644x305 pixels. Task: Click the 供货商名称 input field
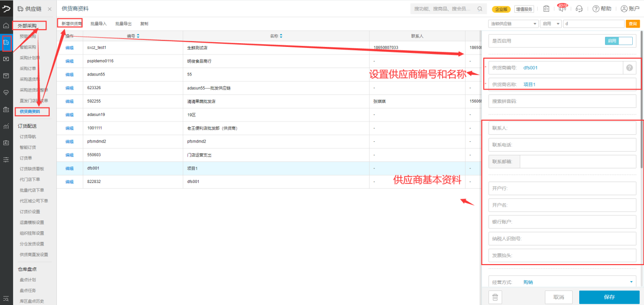pos(563,84)
